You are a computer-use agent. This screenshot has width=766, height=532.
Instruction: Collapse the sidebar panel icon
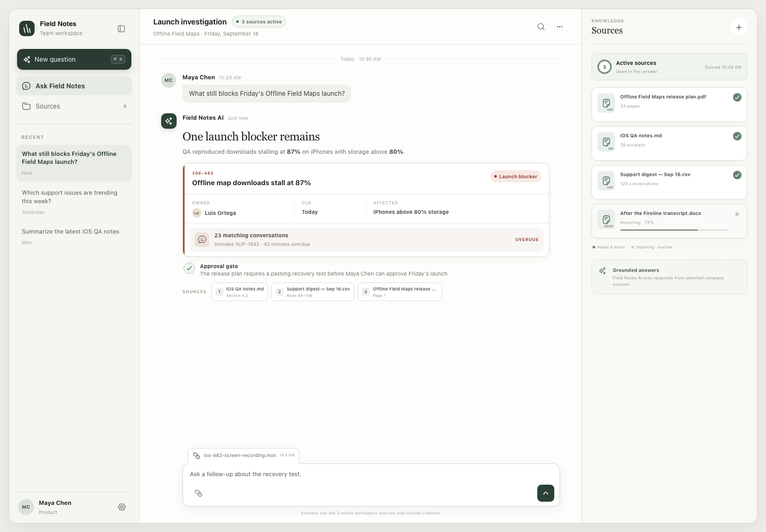pos(121,29)
